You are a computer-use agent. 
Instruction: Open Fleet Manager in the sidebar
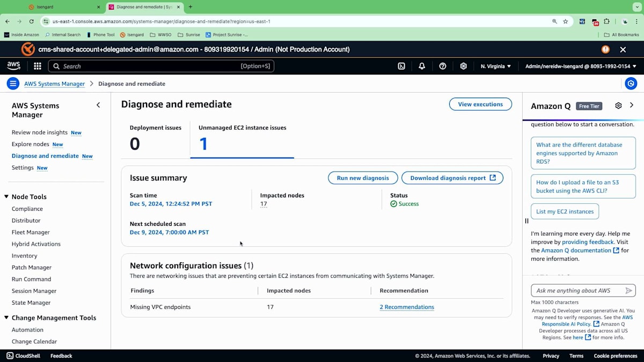click(x=31, y=232)
